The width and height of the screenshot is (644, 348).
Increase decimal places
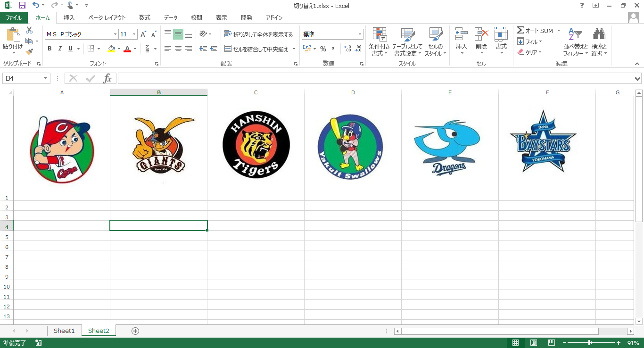coord(347,49)
